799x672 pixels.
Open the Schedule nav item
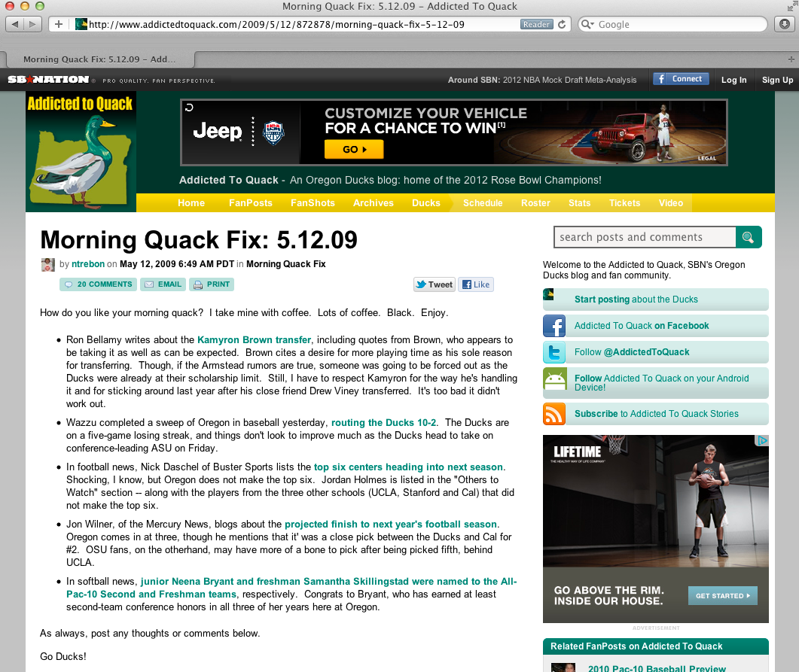coord(483,202)
